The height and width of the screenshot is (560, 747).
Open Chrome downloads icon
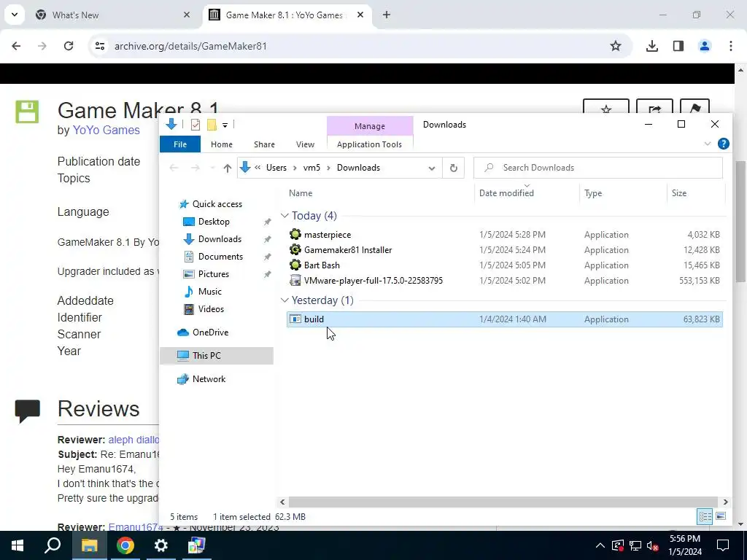click(x=651, y=46)
